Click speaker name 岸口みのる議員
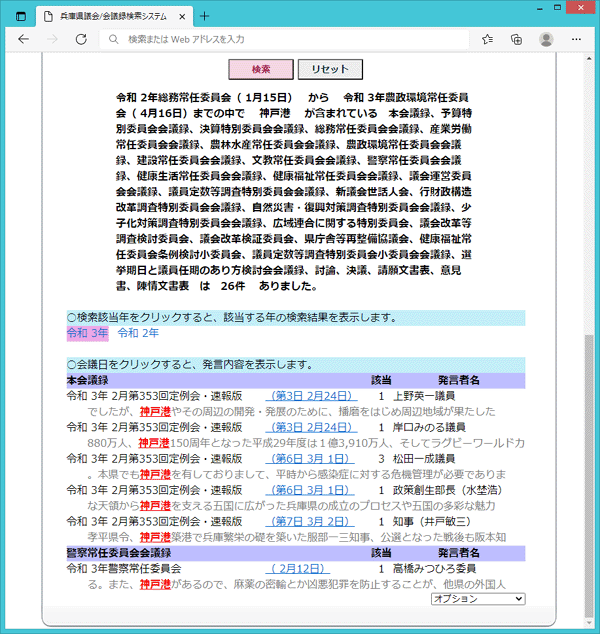 point(429,427)
